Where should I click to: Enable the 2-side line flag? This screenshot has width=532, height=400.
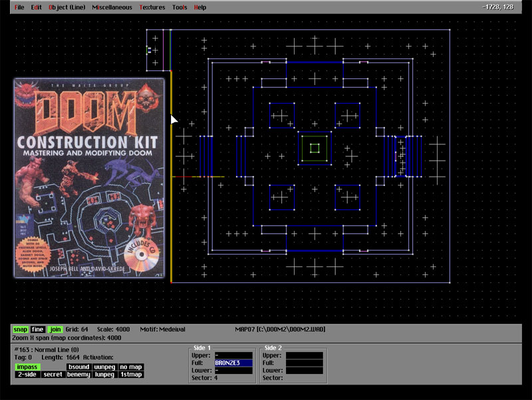[27, 375]
